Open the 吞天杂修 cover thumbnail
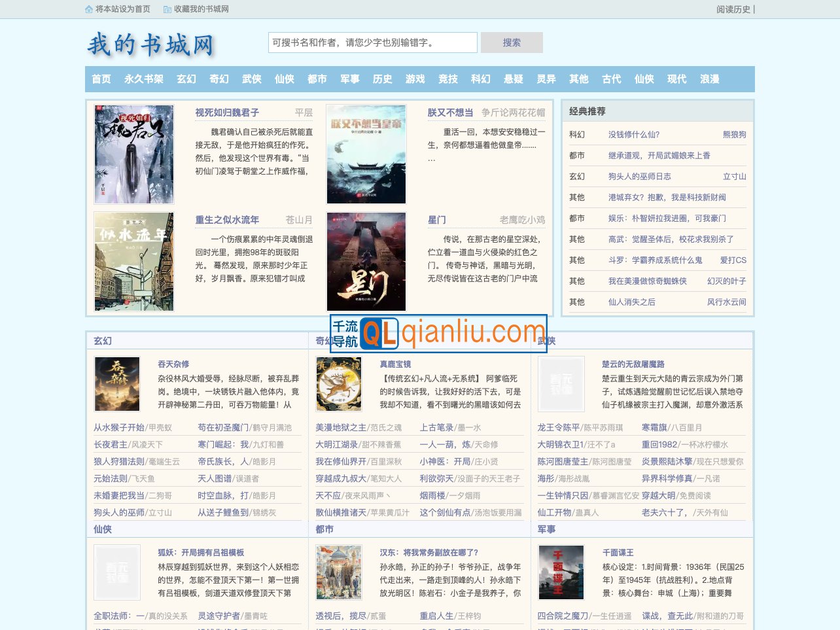Screen dimensions: 840x630 (117, 383)
